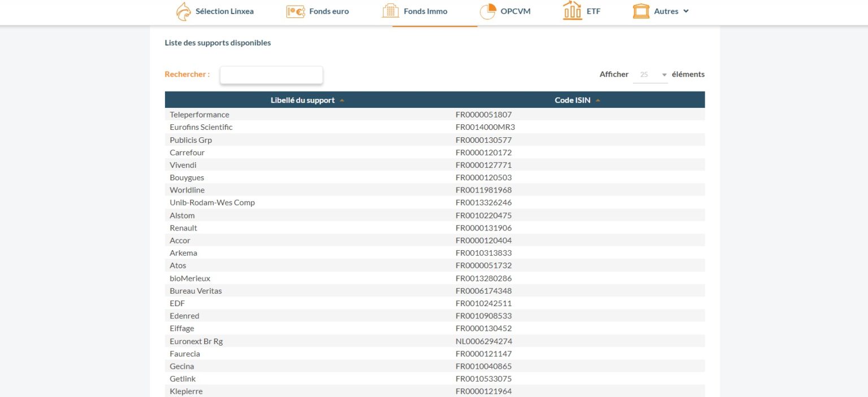The image size is (868, 397).
Task: Expand the Autres menu chevron
Action: (x=686, y=11)
